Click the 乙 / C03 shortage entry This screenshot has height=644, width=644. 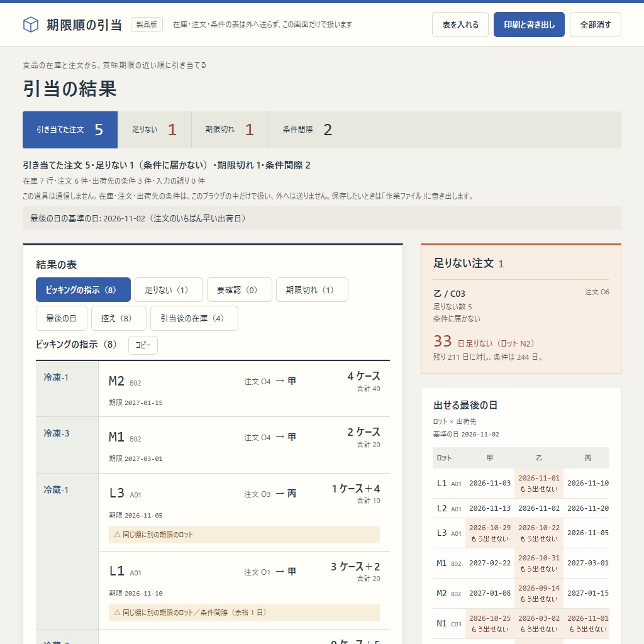449,294
